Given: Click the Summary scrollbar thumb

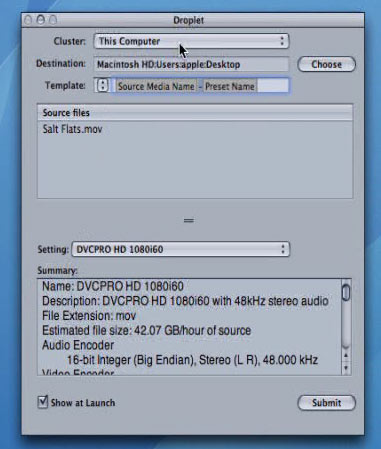Looking at the screenshot, I should point(346,292).
